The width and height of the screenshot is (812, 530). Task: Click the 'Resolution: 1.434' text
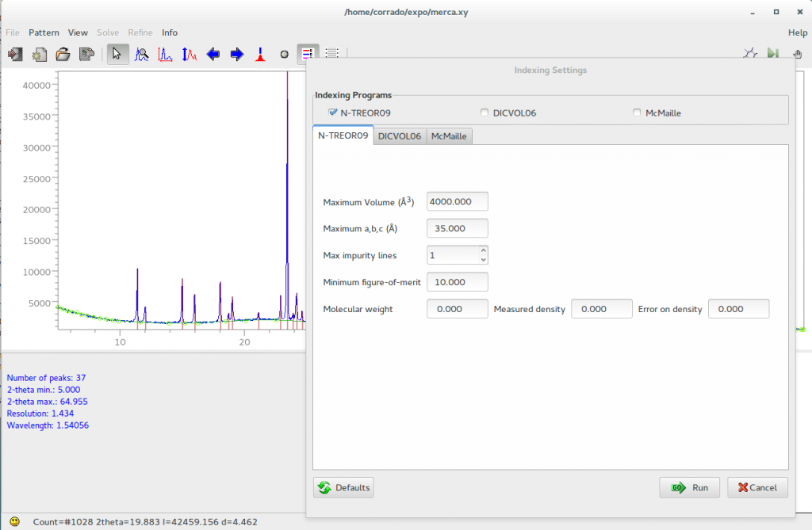pyautogui.click(x=40, y=414)
